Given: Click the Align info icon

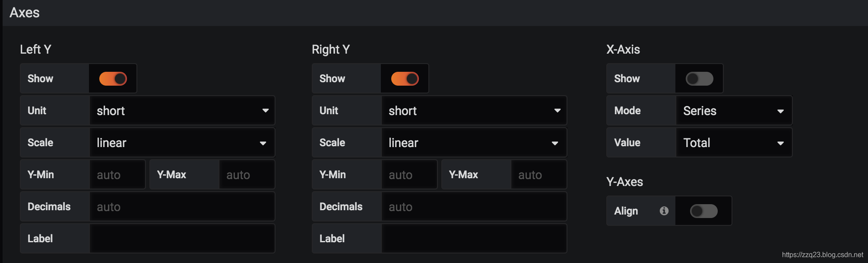Looking at the screenshot, I should (664, 211).
